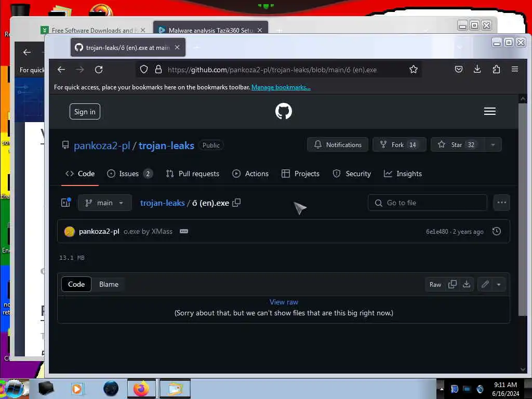Click the Go to file search field
Viewport: 532px width, 399px height.
[428, 203]
